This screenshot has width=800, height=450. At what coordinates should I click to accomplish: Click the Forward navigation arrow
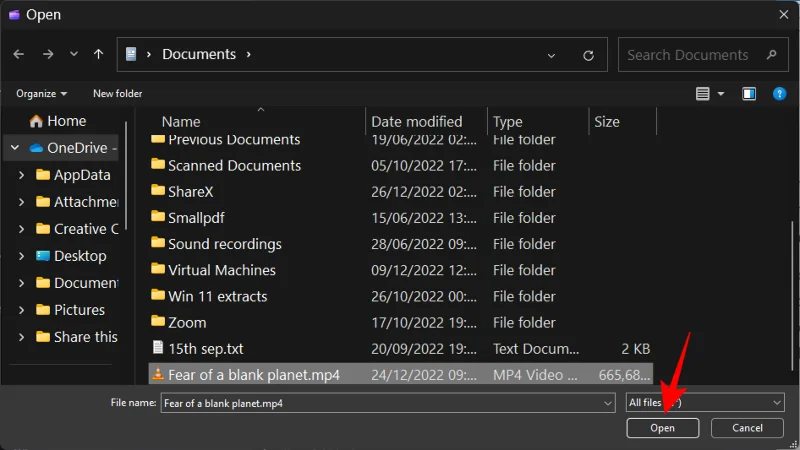pos(47,54)
